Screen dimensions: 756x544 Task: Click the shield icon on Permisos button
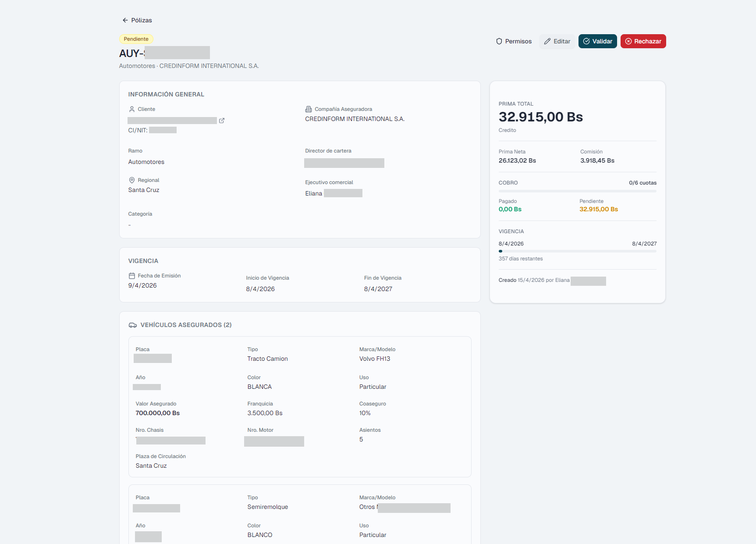click(499, 41)
